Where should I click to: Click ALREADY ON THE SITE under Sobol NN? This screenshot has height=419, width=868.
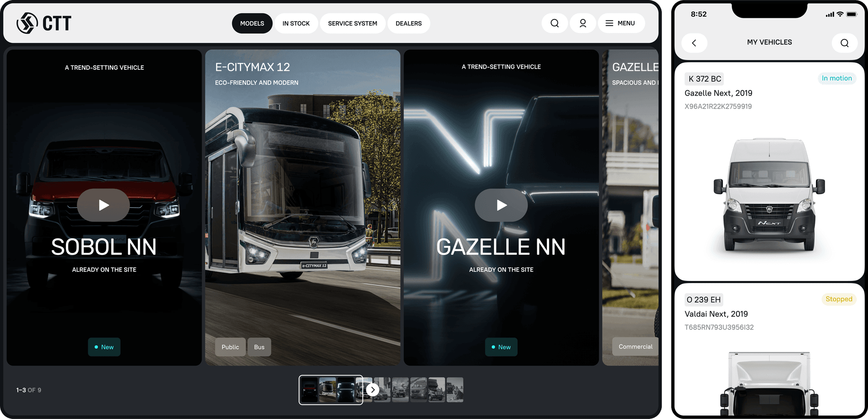tap(104, 270)
